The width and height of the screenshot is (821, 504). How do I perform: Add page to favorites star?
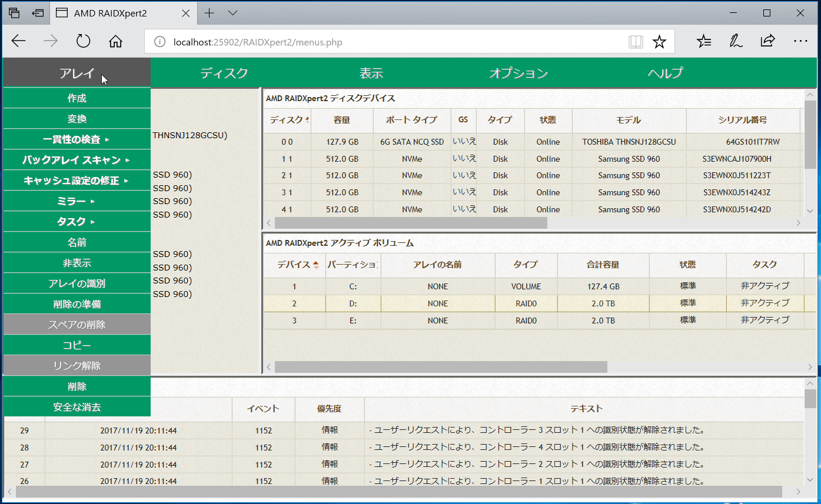[660, 42]
